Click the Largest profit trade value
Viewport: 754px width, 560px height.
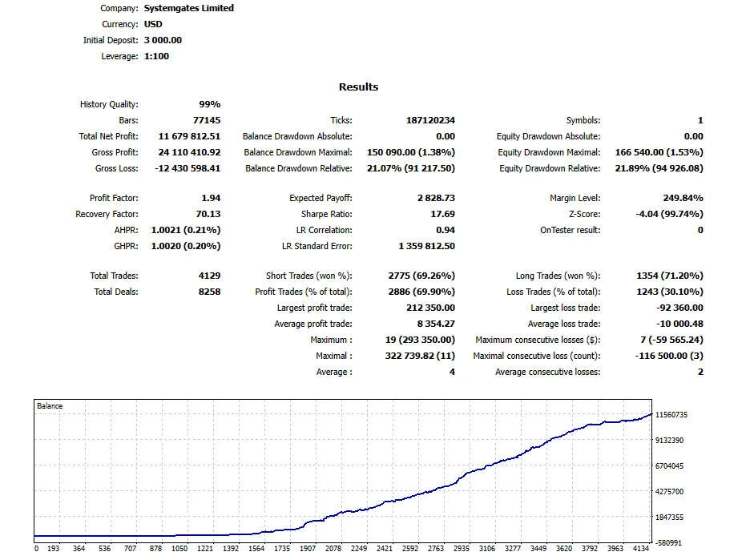430,308
